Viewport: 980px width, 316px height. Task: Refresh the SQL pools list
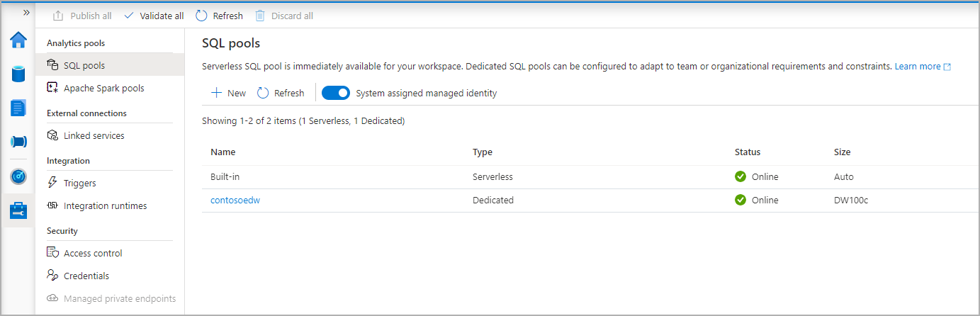pyautogui.click(x=281, y=93)
